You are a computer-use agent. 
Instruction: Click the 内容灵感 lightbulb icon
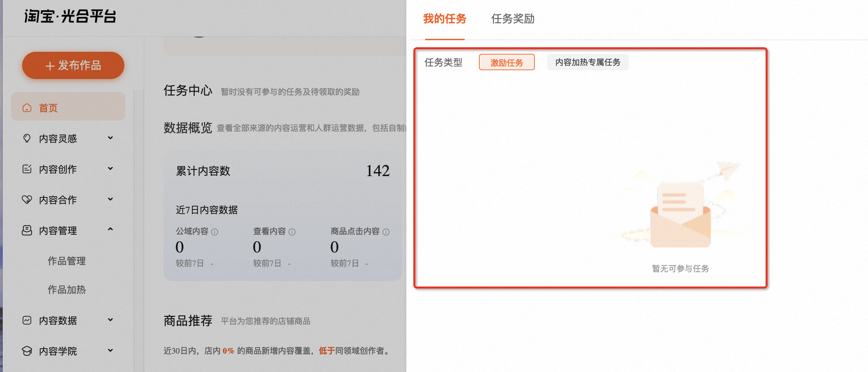pyautogui.click(x=27, y=138)
